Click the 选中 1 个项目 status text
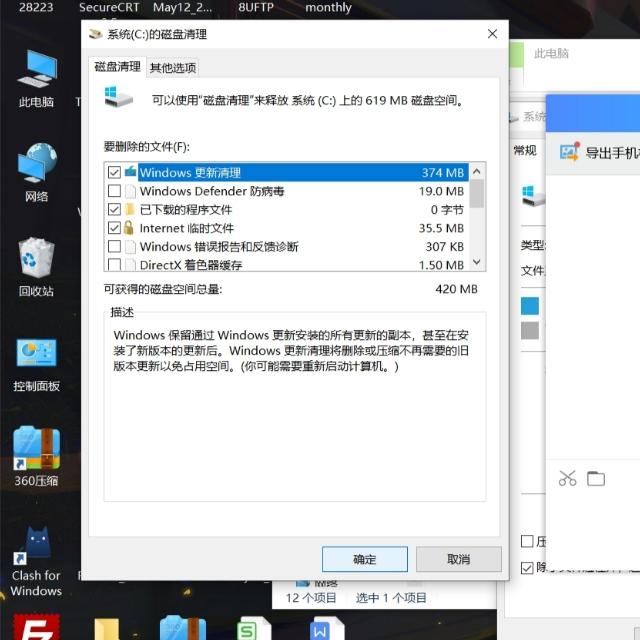Viewport: 640px width, 640px height. coord(391,598)
